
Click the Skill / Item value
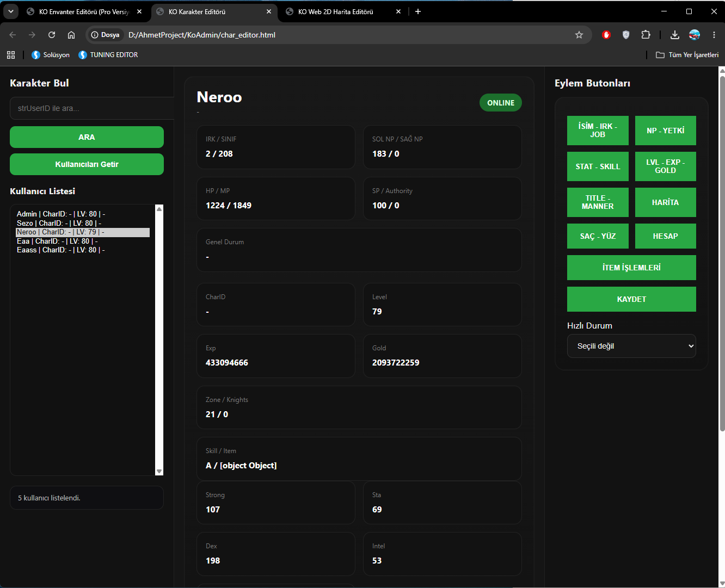click(241, 466)
